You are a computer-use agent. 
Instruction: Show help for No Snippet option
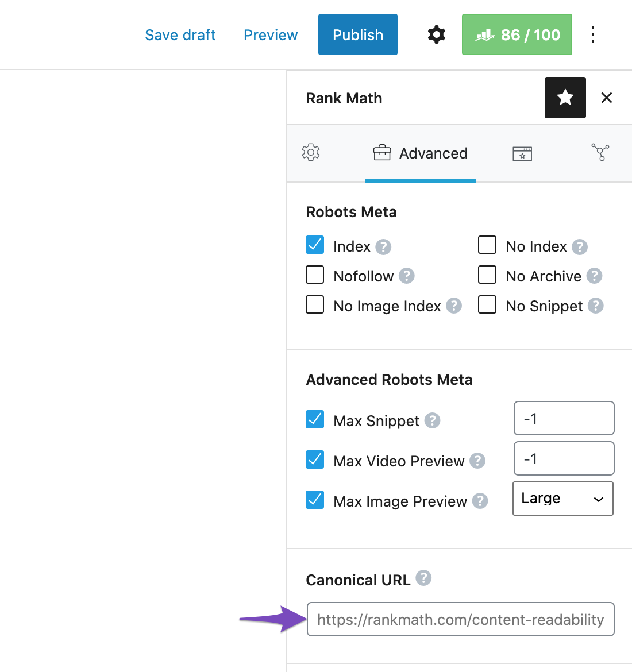(x=596, y=306)
